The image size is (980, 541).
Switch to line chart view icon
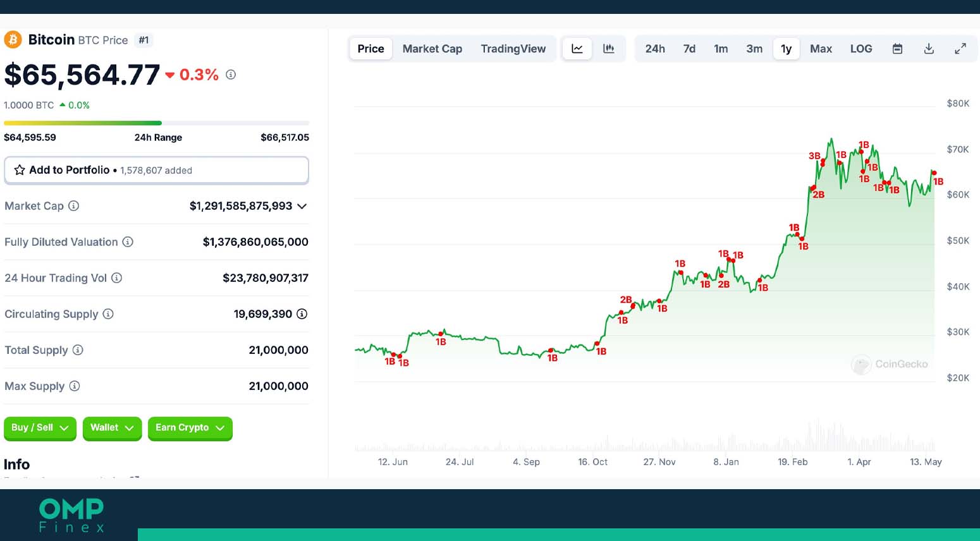click(x=577, y=49)
